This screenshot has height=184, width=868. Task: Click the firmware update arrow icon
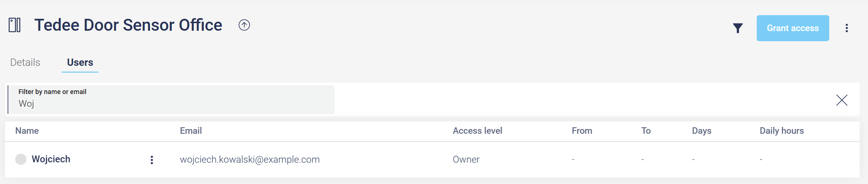coord(244,25)
